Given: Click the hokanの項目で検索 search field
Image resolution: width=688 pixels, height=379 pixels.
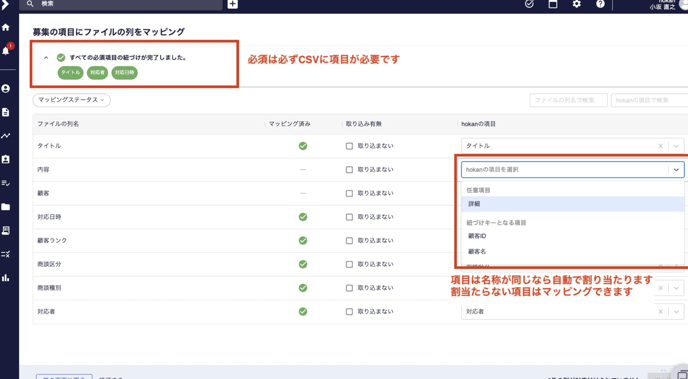Looking at the screenshot, I should (x=649, y=100).
